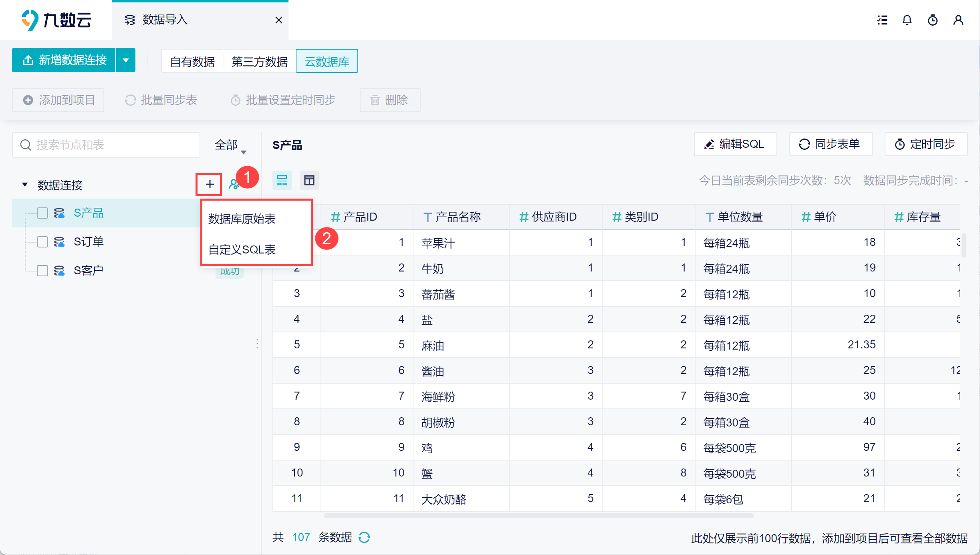Check the S客户 table checkbox
980x555 pixels.
coord(42,271)
